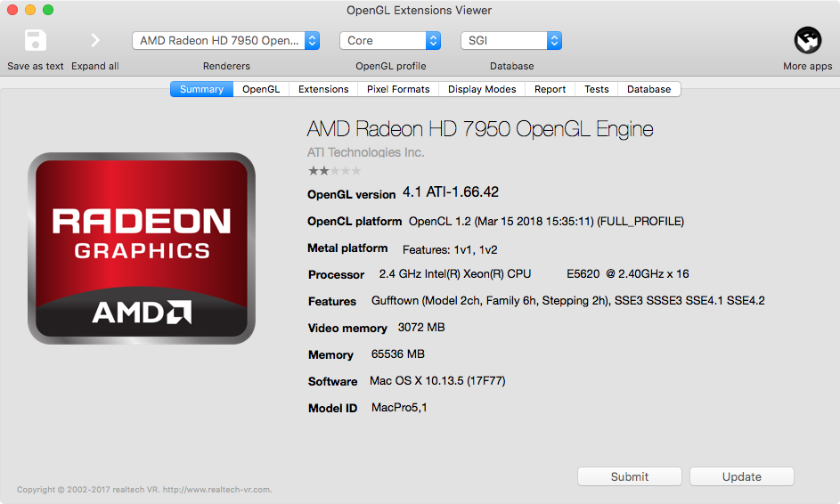Viewport: 840px width, 504px height.
Task: Click the vendor text ATI Technologies Inc.
Action: point(365,152)
